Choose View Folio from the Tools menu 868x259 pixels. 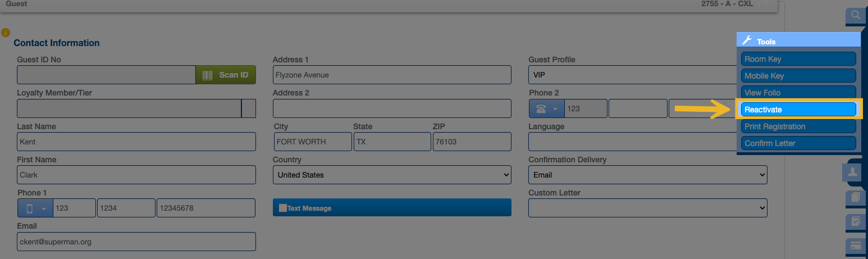click(798, 93)
